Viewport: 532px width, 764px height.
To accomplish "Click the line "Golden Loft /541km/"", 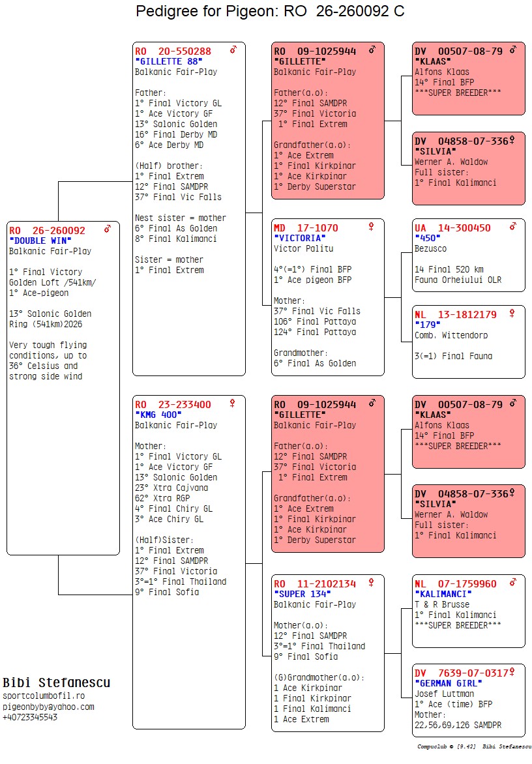I will [53, 283].
